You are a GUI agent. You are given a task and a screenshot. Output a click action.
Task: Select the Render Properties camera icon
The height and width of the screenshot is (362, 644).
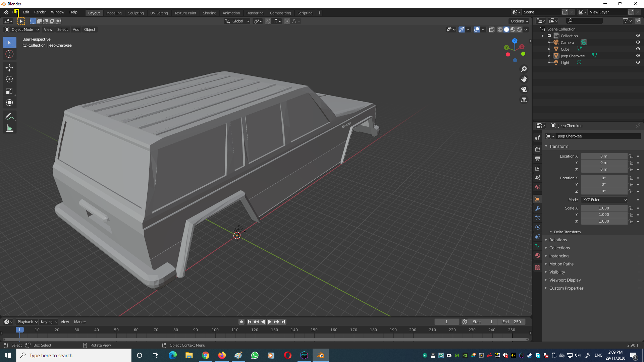pyautogui.click(x=538, y=149)
